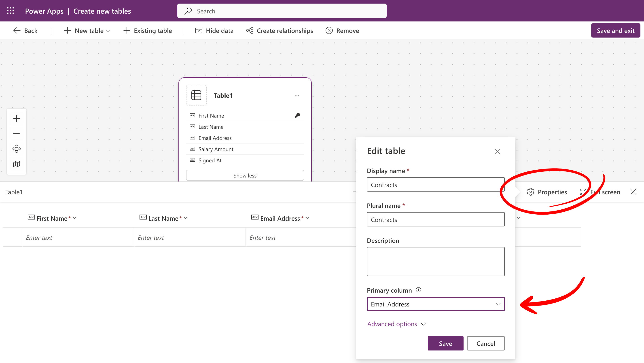Click the Save button in Edit table
Viewport: 644px width, 363px height.
[x=445, y=344]
